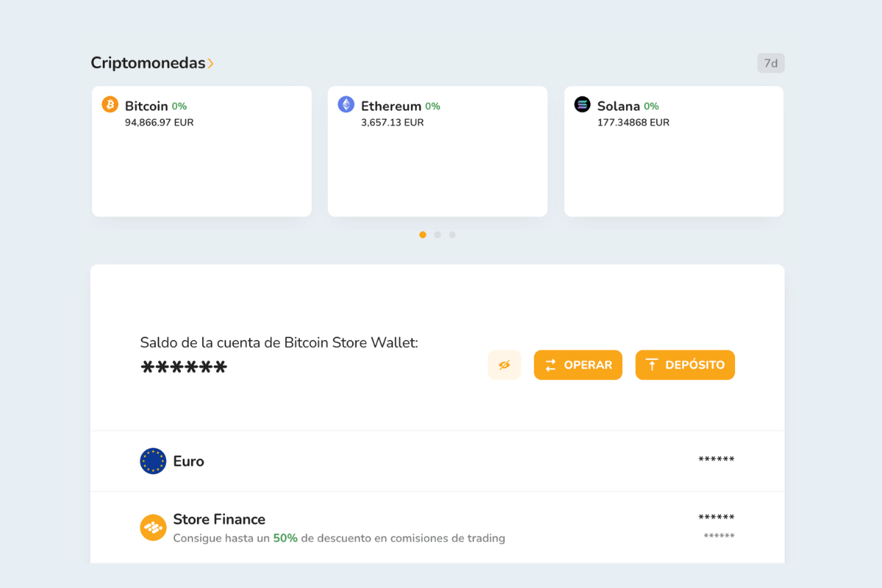Image resolution: width=882 pixels, height=588 pixels.
Task: Toggle balance visibility with the eye icon
Action: point(504,365)
